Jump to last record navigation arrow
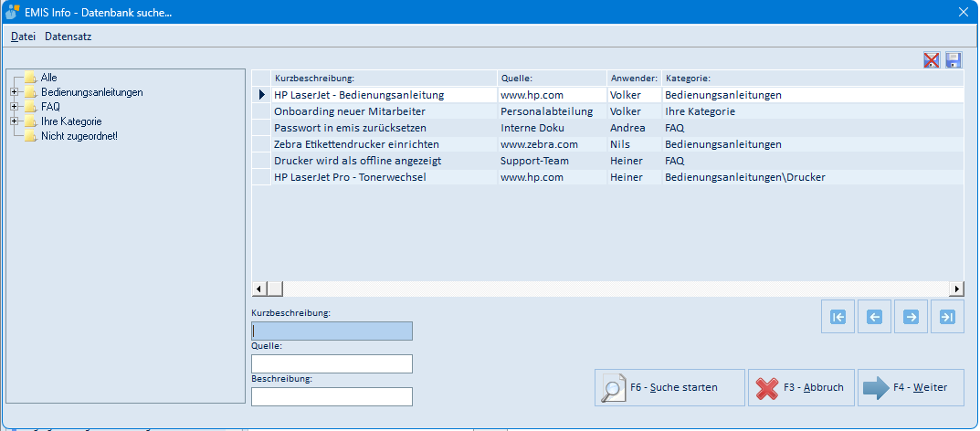The image size is (980, 431). pyautogui.click(x=947, y=317)
